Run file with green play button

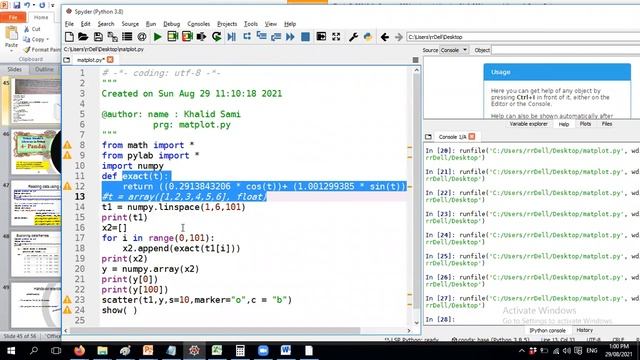pyautogui.click(x=158, y=37)
